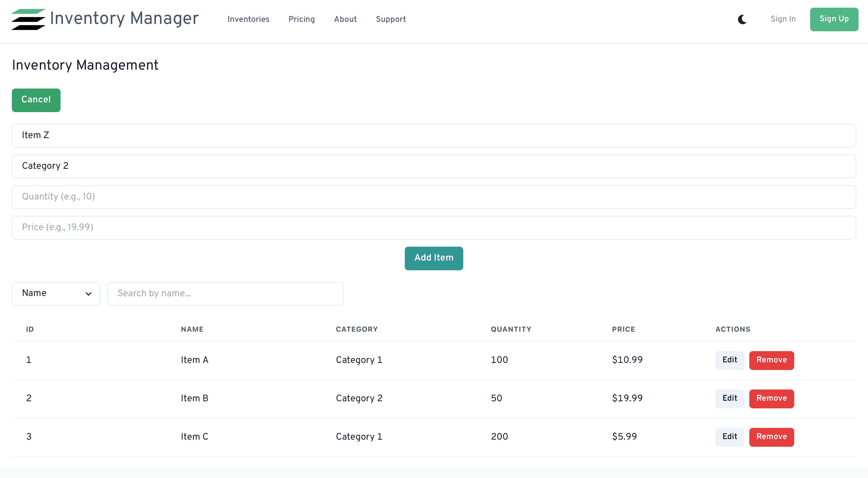Viewport: 868px width, 478px height.
Task: Go to the Pricing page
Action: click(x=301, y=19)
